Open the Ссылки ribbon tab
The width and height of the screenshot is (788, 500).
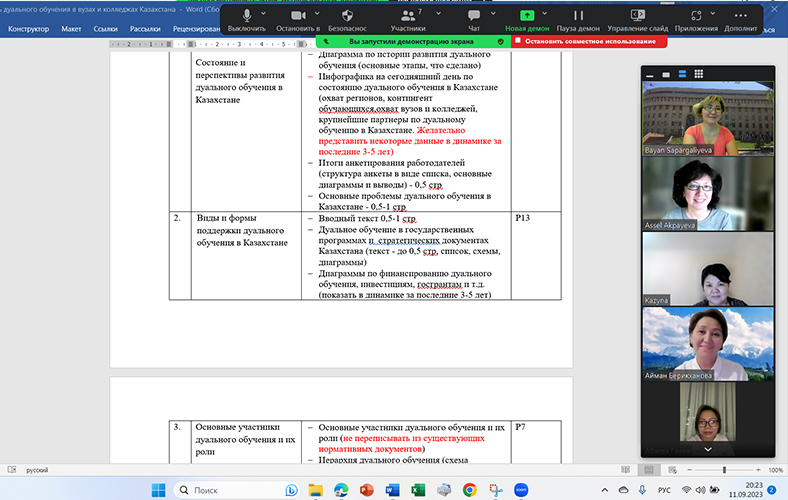[105, 29]
